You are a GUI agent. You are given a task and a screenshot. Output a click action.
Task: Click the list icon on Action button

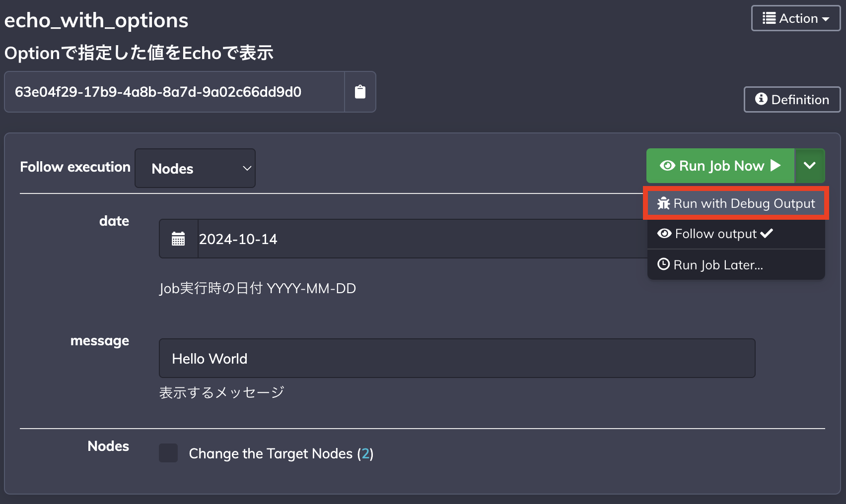tap(769, 18)
